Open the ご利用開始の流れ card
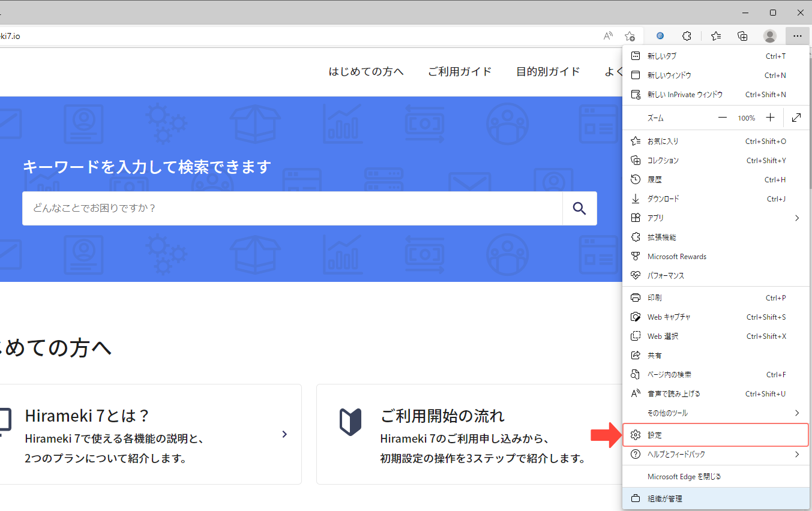The height and width of the screenshot is (511, 812). click(469, 434)
